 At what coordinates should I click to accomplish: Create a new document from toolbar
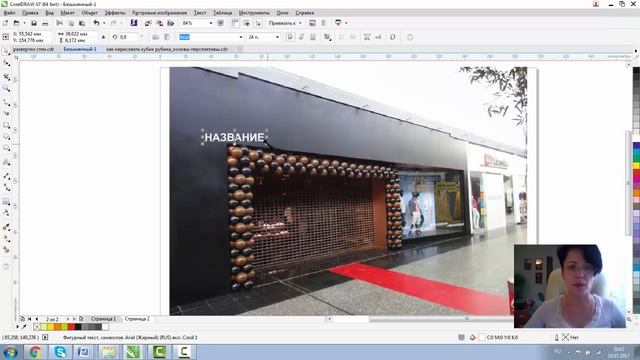tap(5, 23)
